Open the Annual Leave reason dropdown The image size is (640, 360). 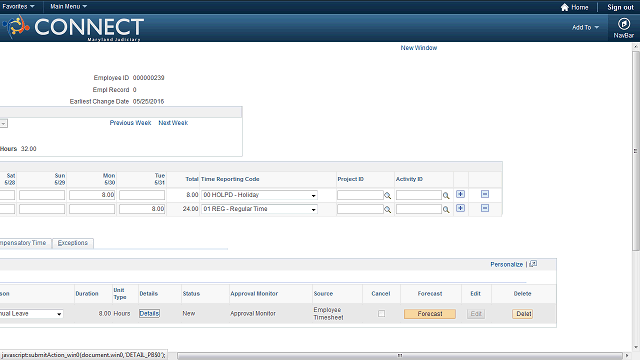tap(31, 313)
